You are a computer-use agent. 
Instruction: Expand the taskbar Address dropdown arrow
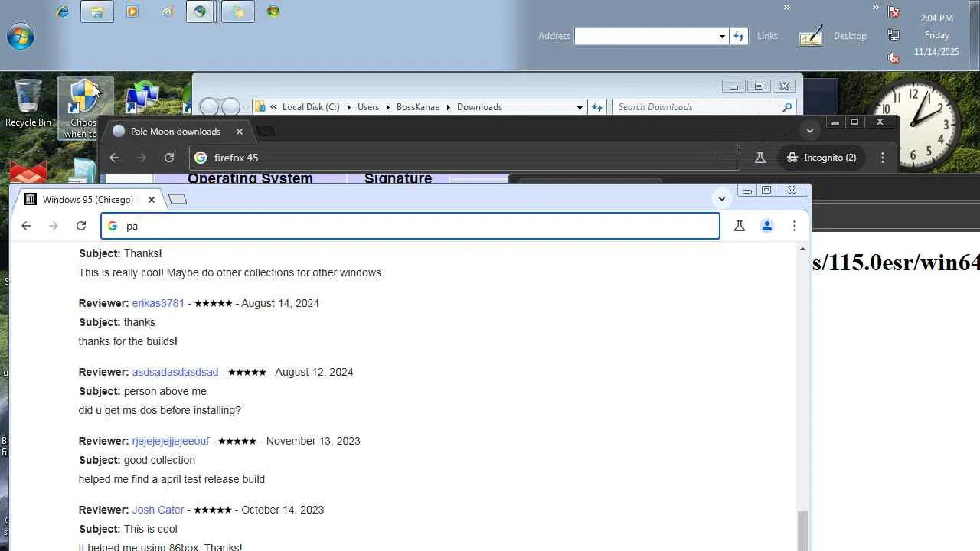pyautogui.click(x=722, y=36)
